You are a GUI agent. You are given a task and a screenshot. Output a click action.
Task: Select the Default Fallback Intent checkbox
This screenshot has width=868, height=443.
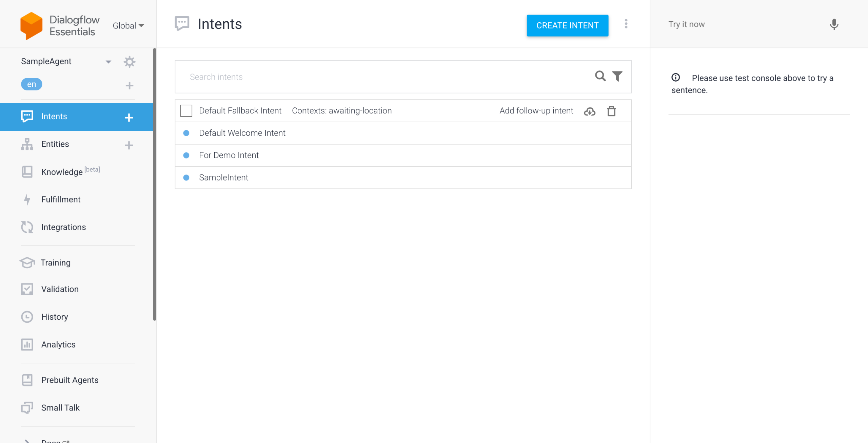(186, 110)
